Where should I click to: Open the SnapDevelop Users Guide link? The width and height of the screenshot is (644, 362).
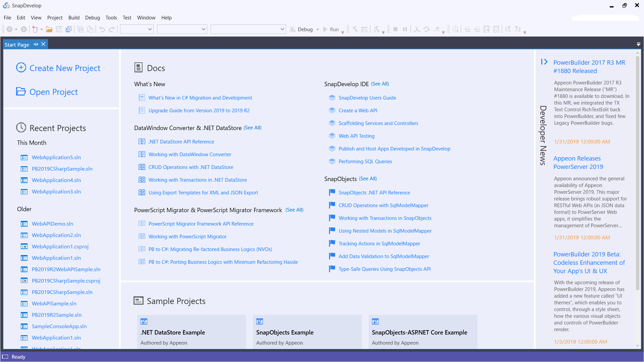[367, 98]
